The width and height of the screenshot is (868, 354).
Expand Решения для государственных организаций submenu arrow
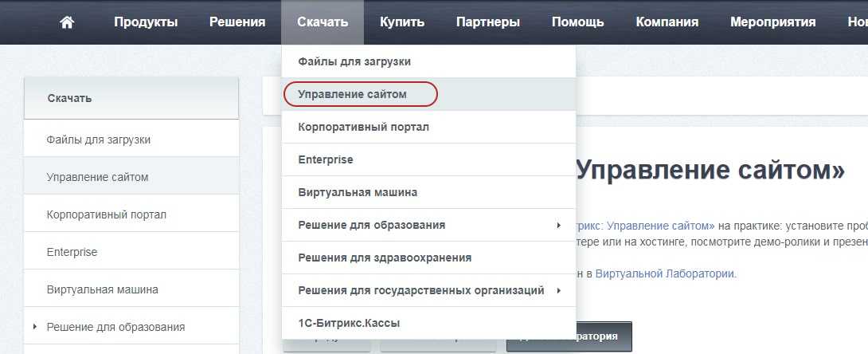pos(559,291)
